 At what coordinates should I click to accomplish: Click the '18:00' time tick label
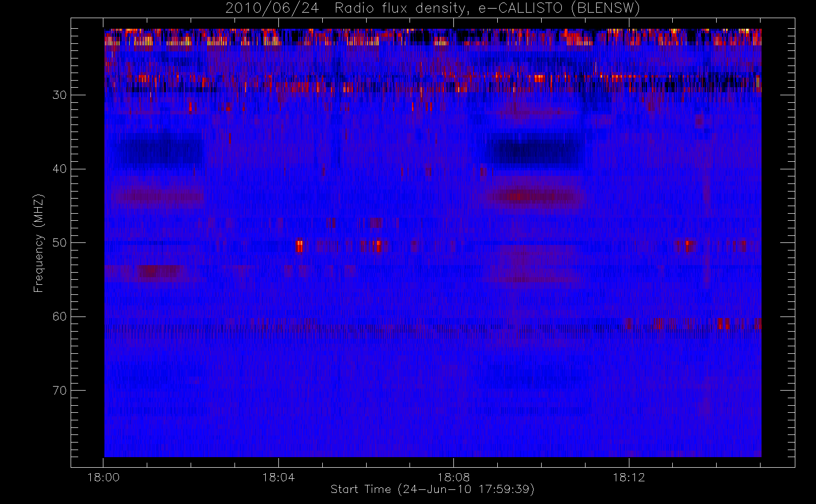coord(103,477)
